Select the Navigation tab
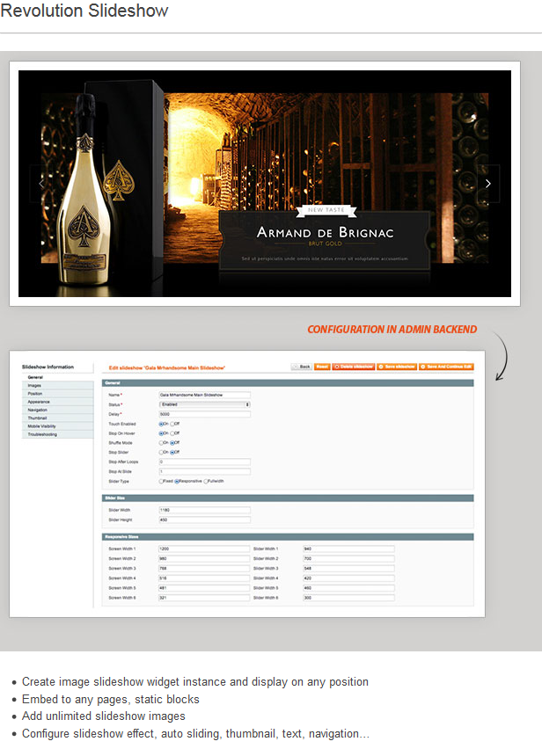The width and height of the screenshot is (542, 756). coord(38,410)
